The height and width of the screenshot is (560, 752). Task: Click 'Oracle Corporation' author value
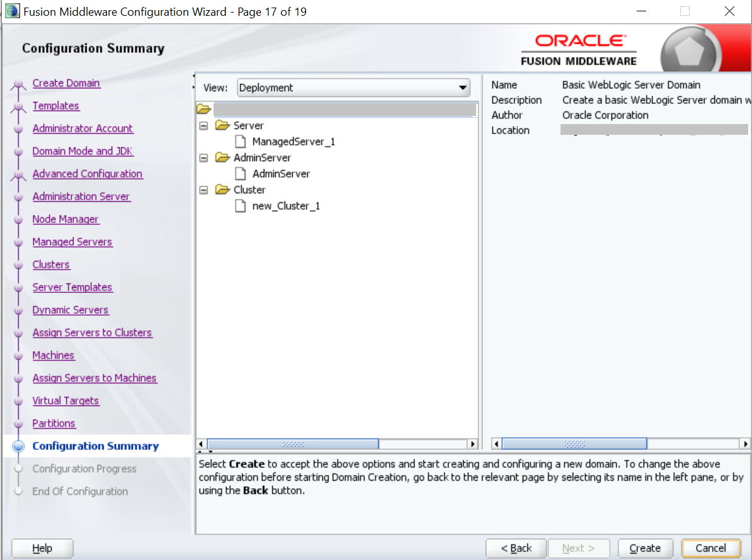tap(605, 115)
